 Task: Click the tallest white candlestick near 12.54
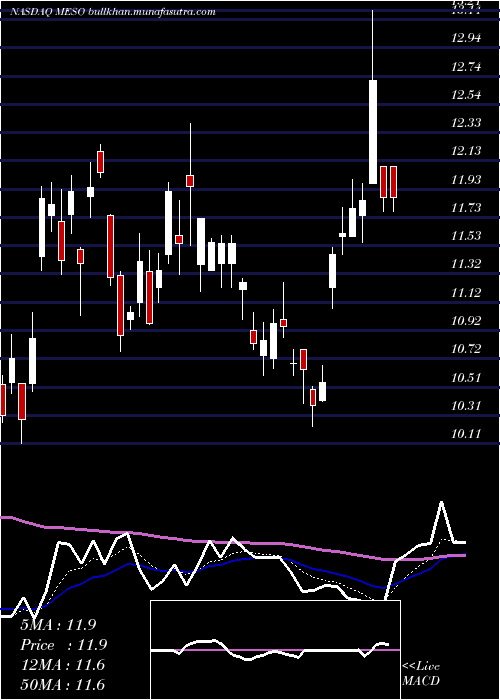[373, 132]
